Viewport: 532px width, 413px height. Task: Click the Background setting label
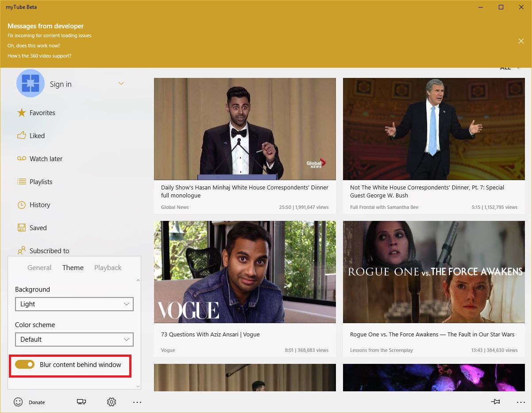pyautogui.click(x=32, y=289)
